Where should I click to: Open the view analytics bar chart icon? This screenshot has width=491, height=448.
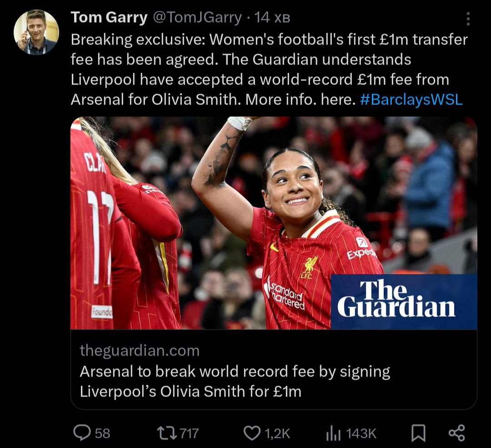tap(333, 433)
